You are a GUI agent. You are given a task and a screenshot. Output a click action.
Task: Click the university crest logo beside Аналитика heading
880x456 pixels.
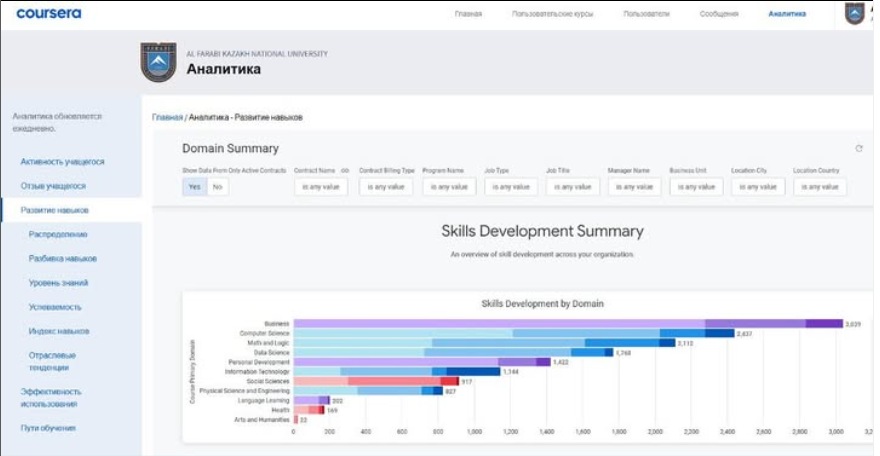click(x=158, y=62)
